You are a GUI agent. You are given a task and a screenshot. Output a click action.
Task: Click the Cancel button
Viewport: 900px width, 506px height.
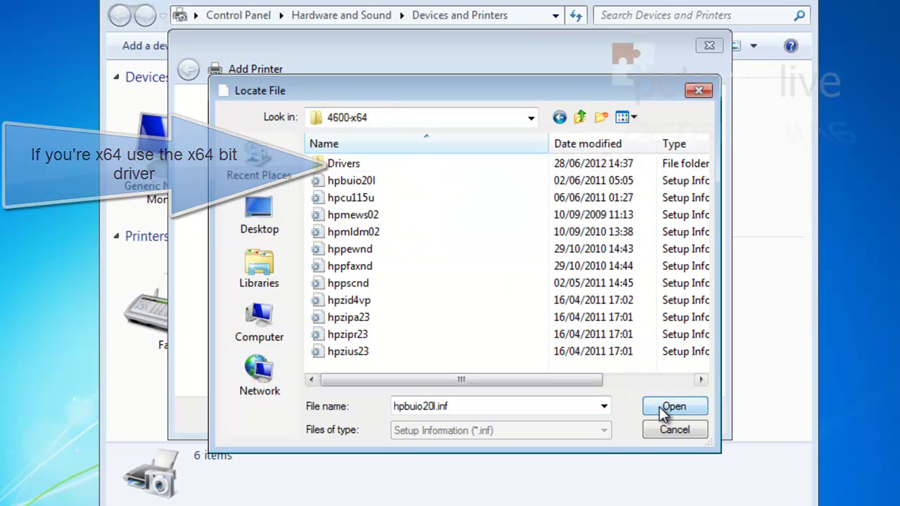[675, 430]
